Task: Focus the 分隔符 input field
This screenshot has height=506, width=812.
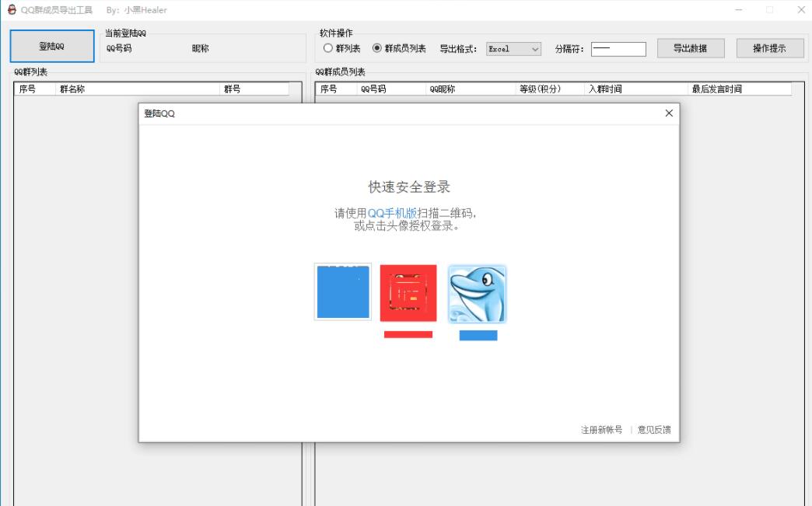Action: coord(618,49)
